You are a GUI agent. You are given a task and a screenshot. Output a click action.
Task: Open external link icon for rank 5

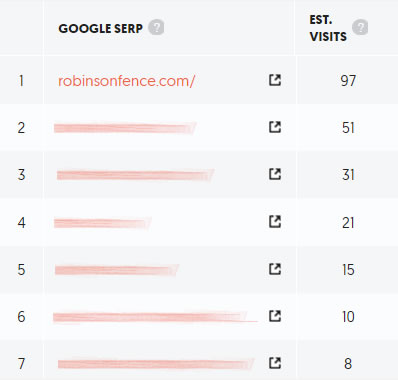tap(275, 269)
